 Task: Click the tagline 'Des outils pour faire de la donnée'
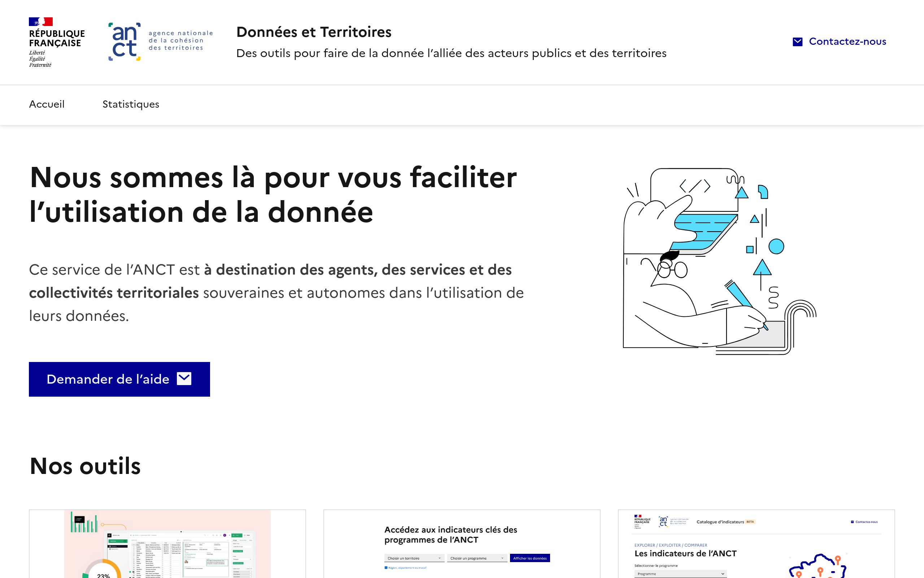coord(451,53)
